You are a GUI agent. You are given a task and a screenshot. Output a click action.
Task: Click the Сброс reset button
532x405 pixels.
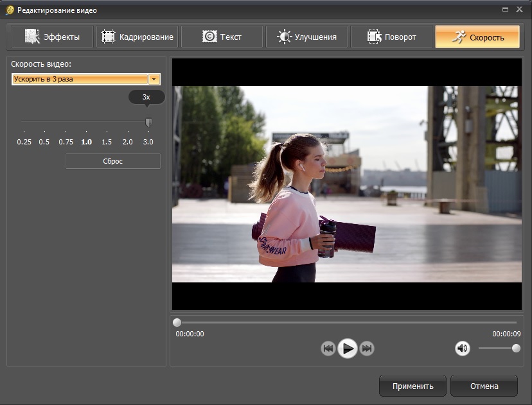[x=112, y=161]
